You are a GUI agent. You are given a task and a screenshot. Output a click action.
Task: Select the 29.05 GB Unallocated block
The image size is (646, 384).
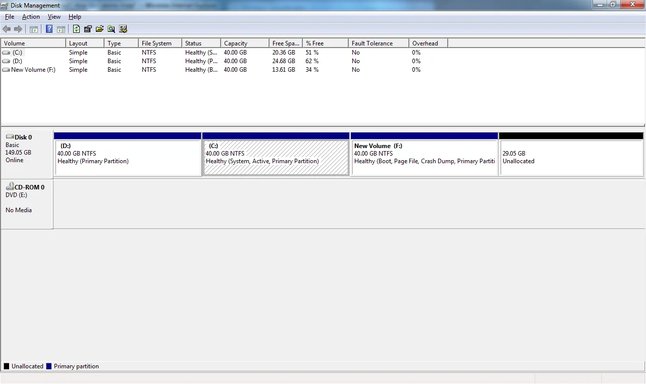coord(571,154)
